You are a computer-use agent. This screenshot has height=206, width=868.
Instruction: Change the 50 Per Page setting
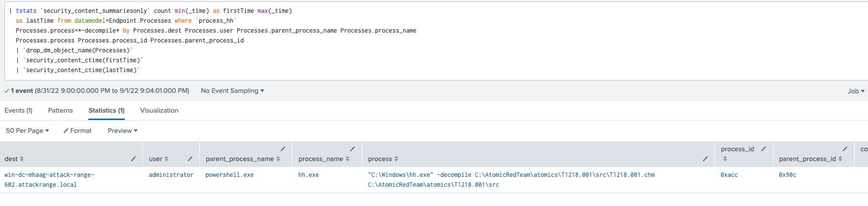tap(28, 131)
